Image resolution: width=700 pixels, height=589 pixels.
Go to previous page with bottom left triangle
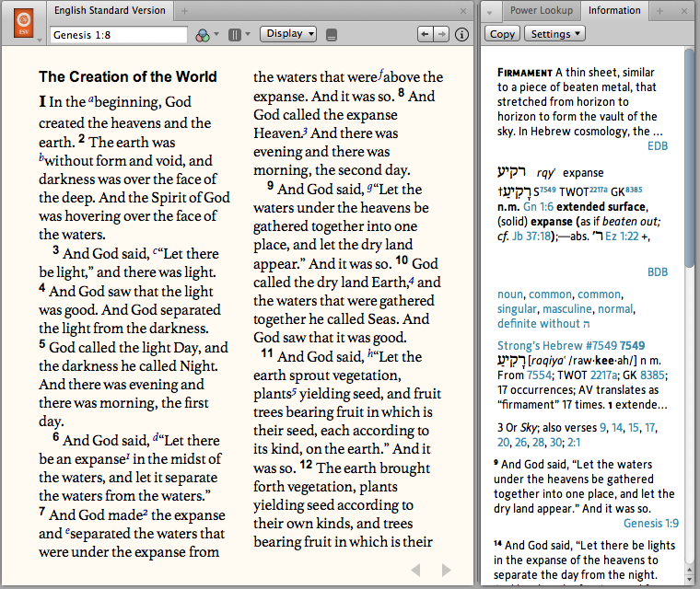(x=415, y=570)
